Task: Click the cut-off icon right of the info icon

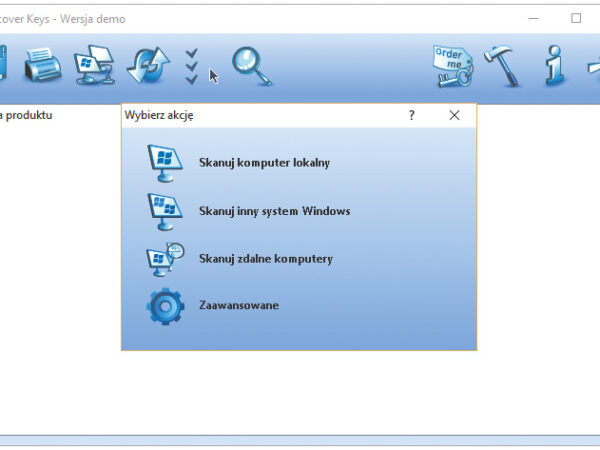Action: [593, 66]
